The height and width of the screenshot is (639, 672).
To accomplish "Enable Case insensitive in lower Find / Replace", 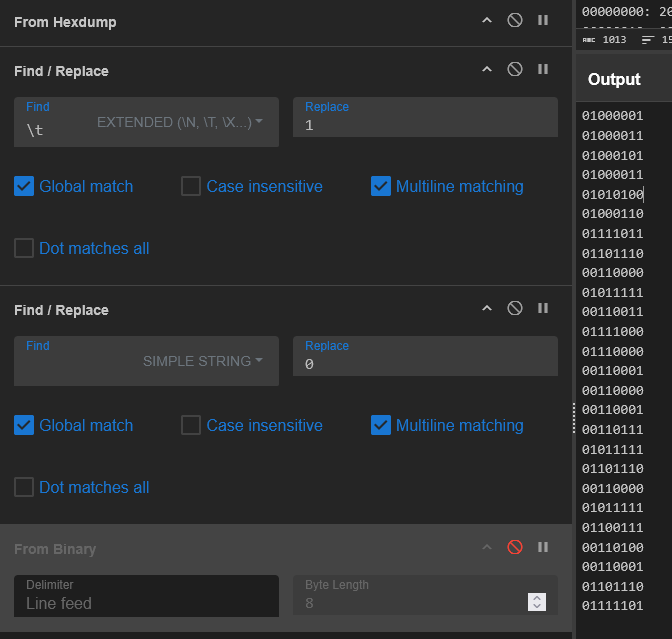I will point(191,425).
